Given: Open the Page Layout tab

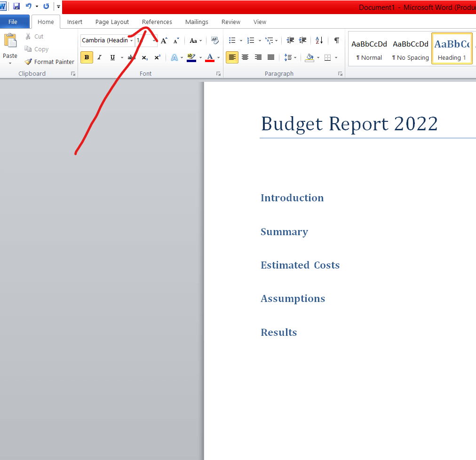Looking at the screenshot, I should 112,22.
